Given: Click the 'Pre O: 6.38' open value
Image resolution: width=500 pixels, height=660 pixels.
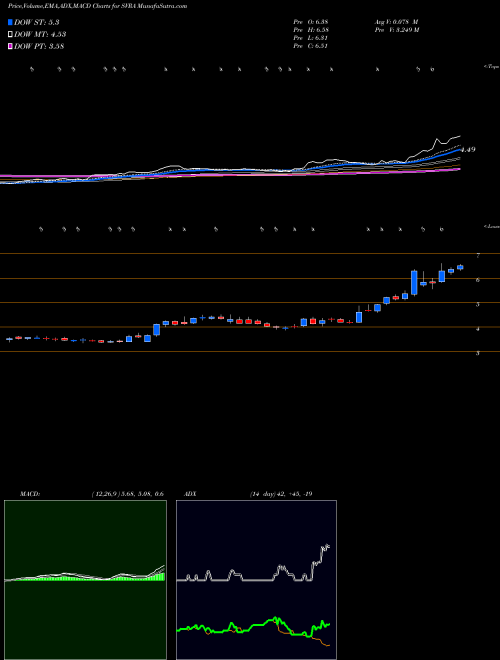Looking at the screenshot, I should tap(311, 22).
